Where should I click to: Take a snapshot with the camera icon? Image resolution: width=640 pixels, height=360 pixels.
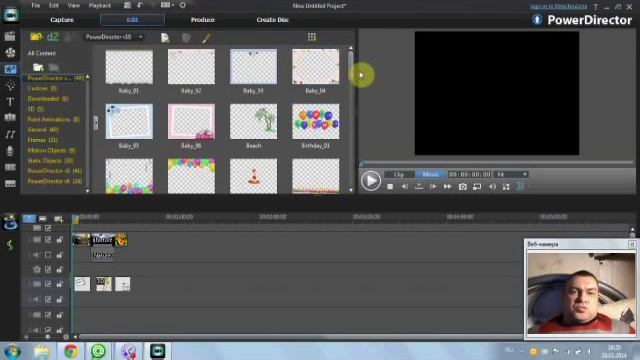pyautogui.click(x=462, y=187)
